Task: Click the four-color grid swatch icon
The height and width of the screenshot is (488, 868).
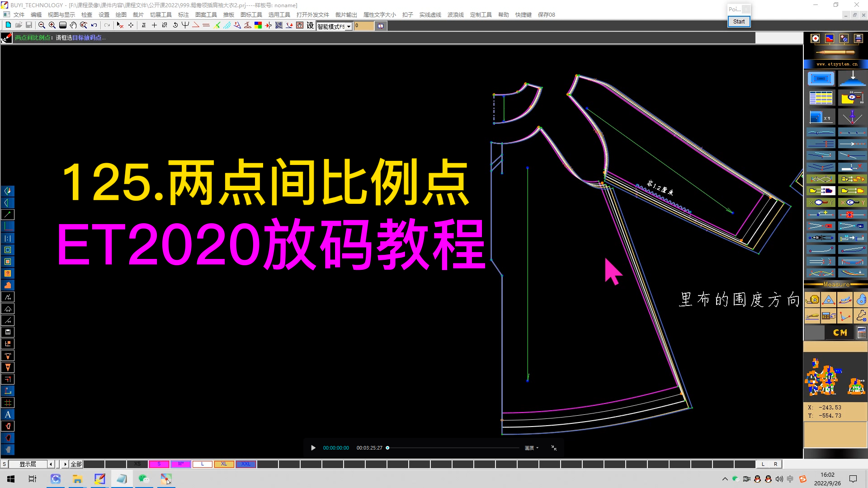Action: click(258, 25)
